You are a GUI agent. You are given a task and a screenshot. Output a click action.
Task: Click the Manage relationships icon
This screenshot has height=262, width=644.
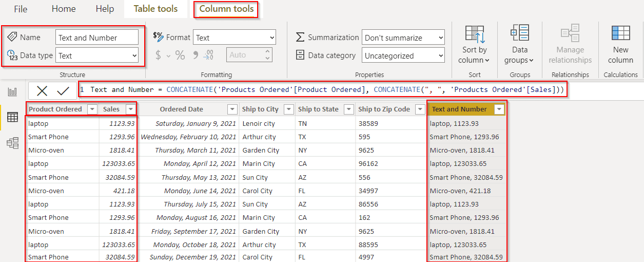[570, 33]
